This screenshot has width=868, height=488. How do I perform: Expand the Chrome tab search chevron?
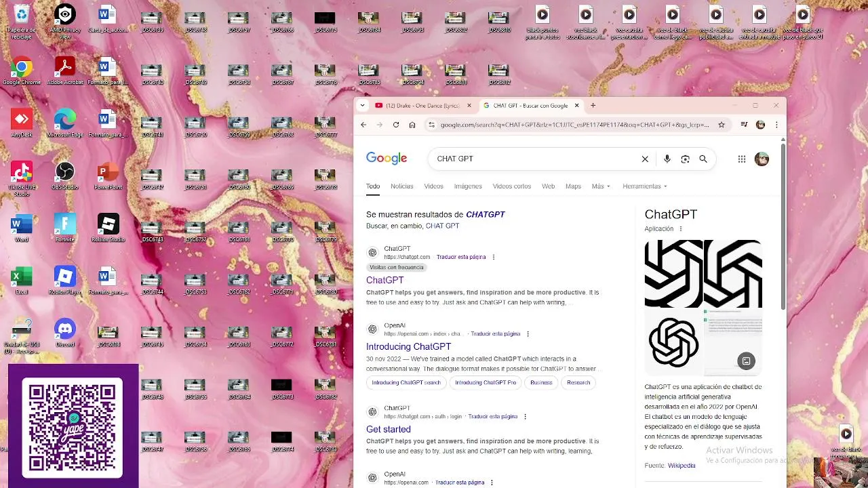pos(363,106)
